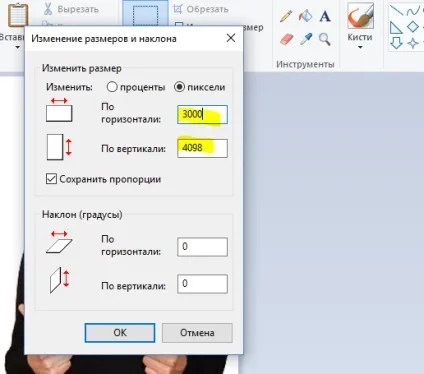Choose the four-point star shape
Image resolution: width=424 pixels, height=374 pixels.
(x=413, y=43)
